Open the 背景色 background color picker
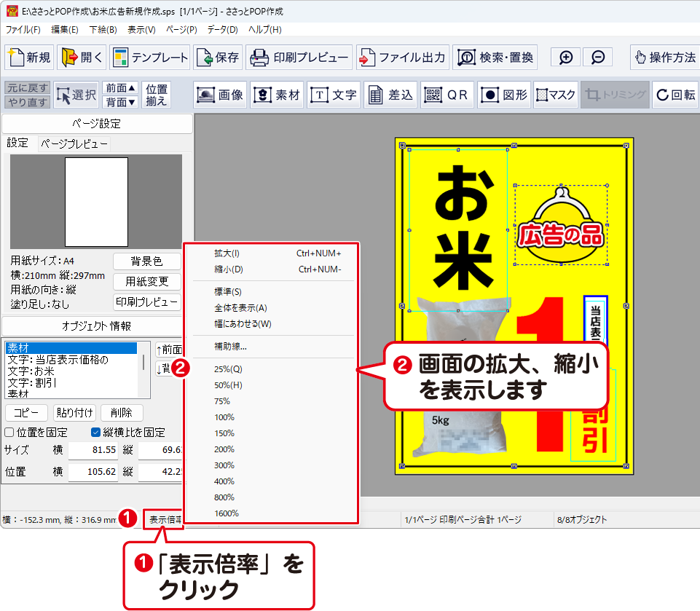Image resolution: width=700 pixels, height=611 pixels. click(x=147, y=261)
